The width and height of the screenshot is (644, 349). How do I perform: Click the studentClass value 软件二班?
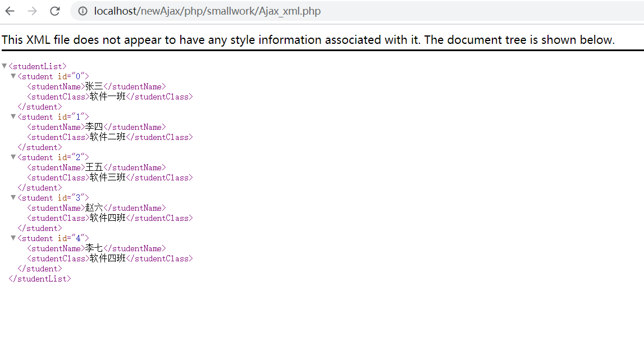pos(108,137)
